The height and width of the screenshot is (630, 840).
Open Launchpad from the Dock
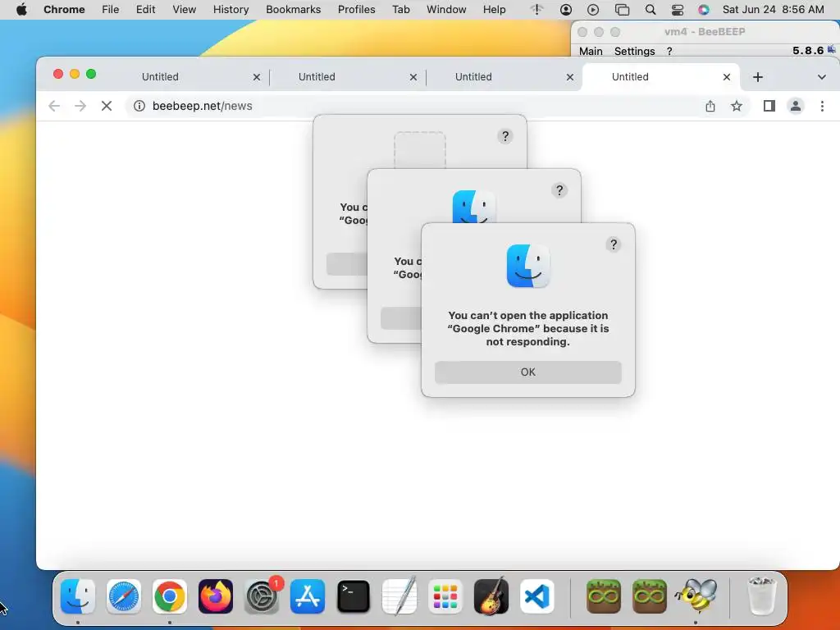pyautogui.click(x=445, y=596)
